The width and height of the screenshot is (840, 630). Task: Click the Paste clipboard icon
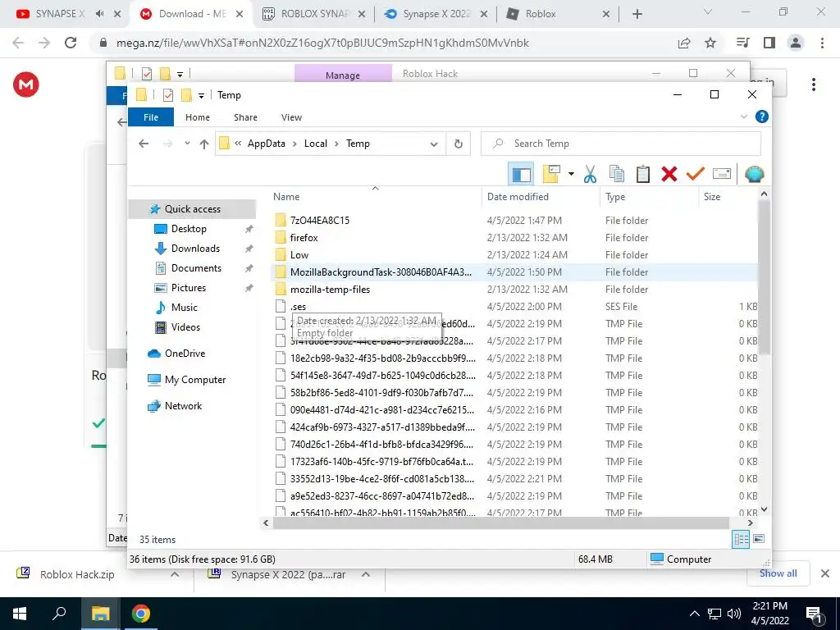pyautogui.click(x=643, y=174)
